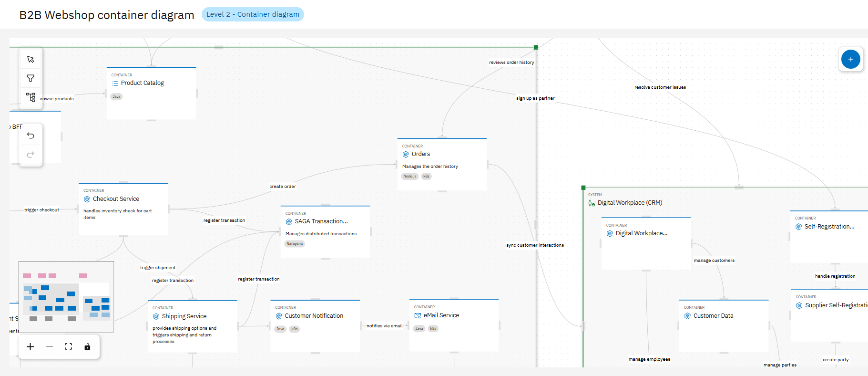The height and width of the screenshot is (376, 868).
Task: Select the 'create order' relationship label
Action: [282, 187]
